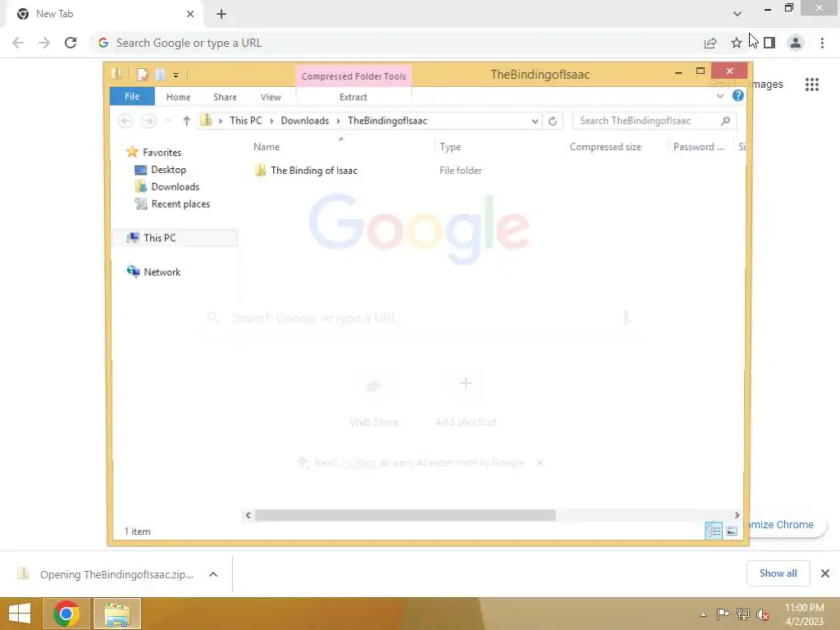Open the File menu in Explorer
Screen dimensions: 840x630
tap(132, 97)
